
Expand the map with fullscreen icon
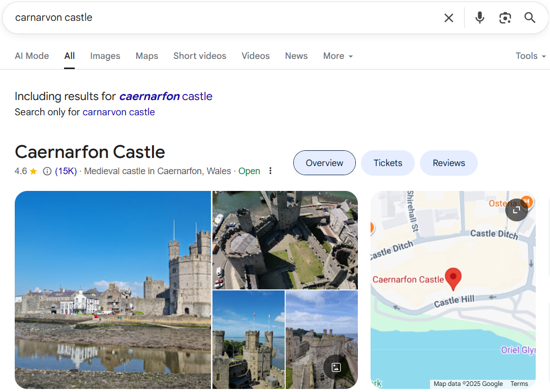point(516,210)
